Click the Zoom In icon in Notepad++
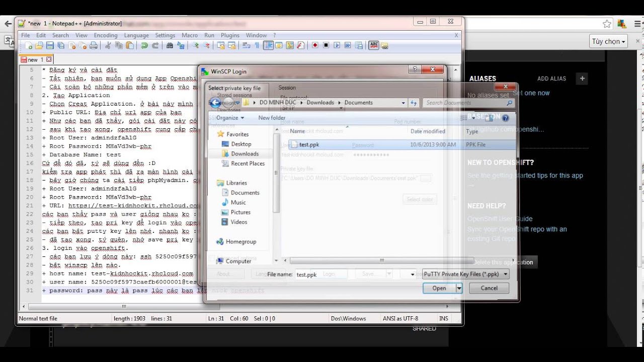The height and width of the screenshot is (362, 644). 195,45
